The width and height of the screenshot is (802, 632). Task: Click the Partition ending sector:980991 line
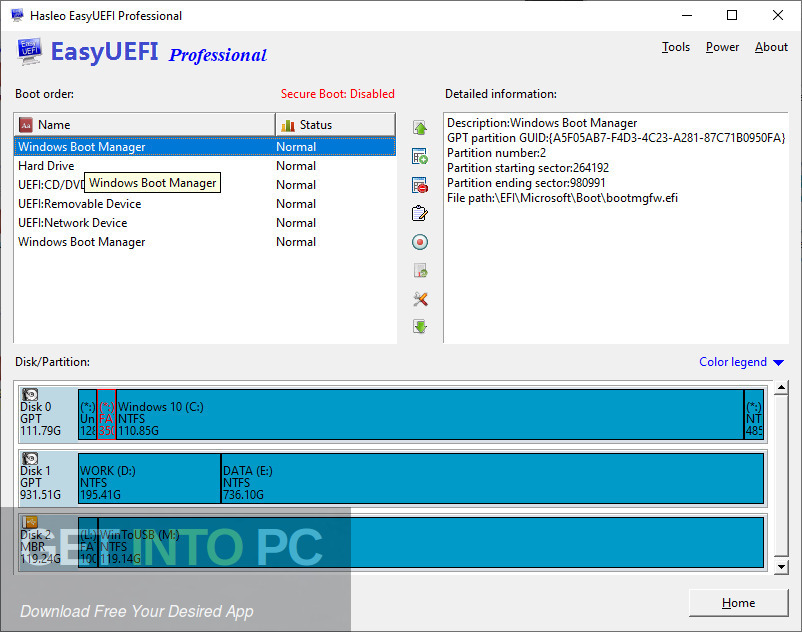[x=526, y=183]
